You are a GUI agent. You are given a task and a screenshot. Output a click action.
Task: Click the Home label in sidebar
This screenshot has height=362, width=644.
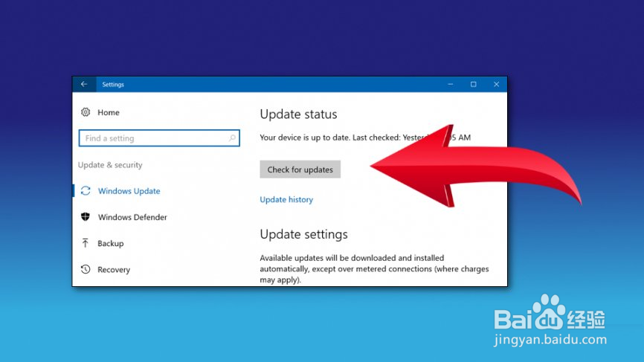pos(109,112)
